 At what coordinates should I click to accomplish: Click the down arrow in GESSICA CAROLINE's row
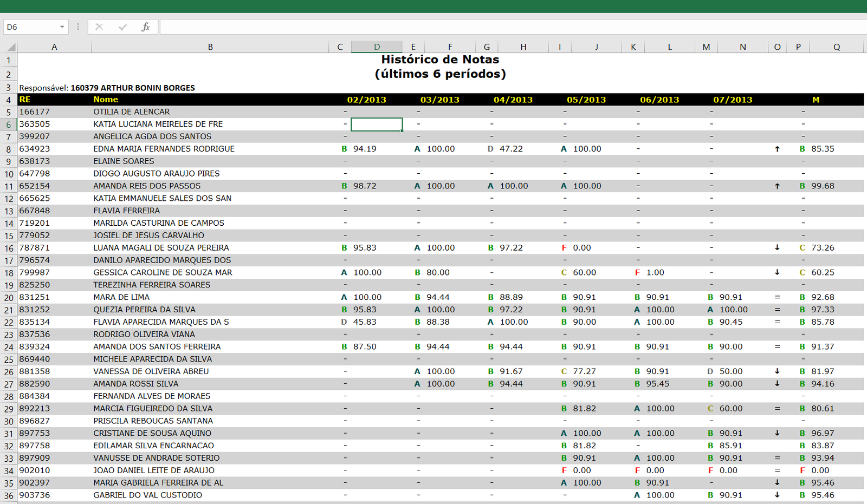point(777,272)
